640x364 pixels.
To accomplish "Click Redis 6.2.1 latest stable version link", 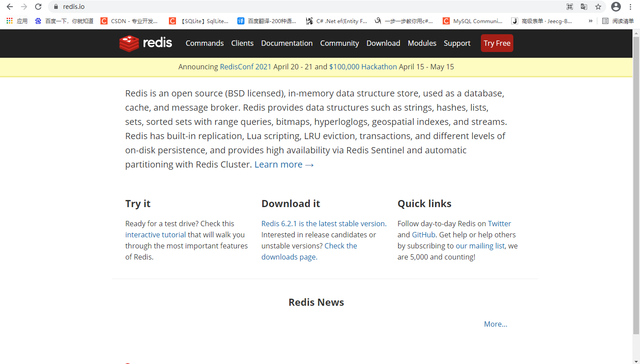I will [x=323, y=224].
